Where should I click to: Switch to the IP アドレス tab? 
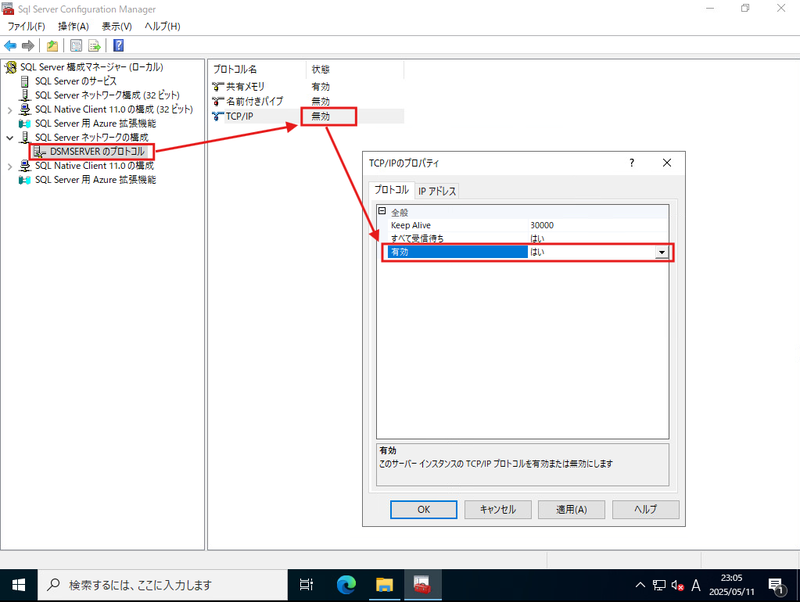tap(437, 191)
